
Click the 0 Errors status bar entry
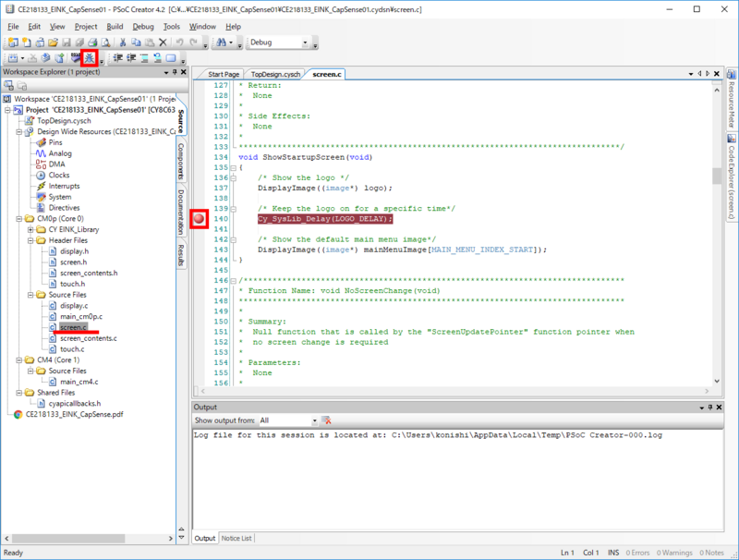click(x=637, y=553)
